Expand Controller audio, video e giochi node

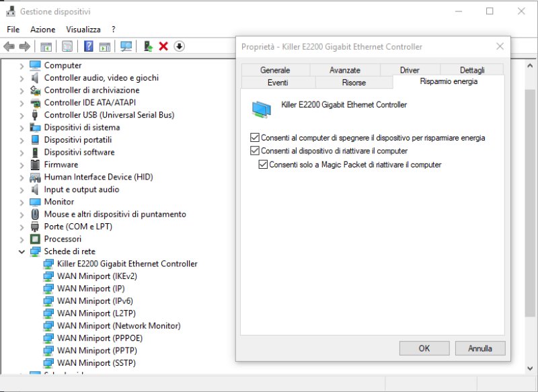22,78
